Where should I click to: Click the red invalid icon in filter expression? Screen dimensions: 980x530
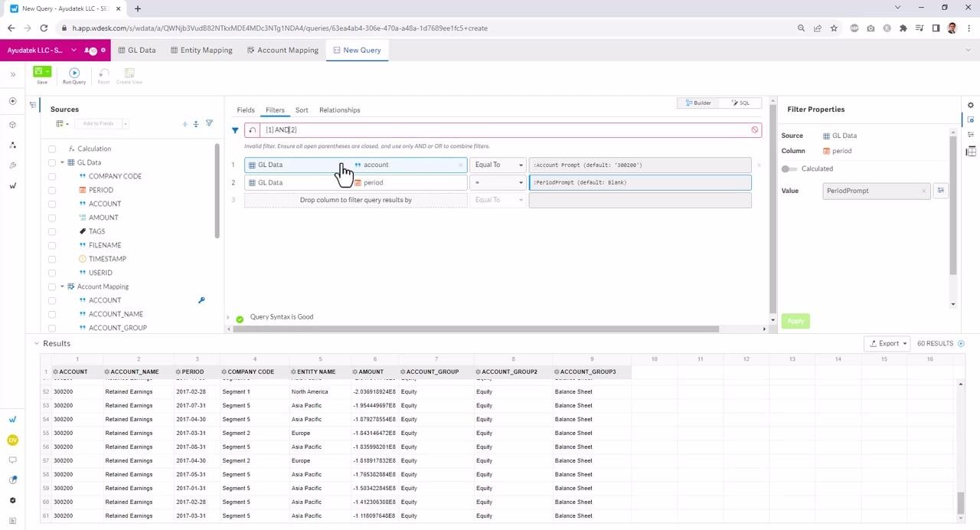tap(755, 130)
